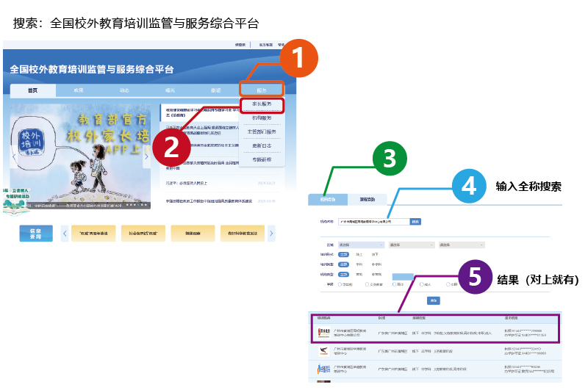Switch to the 首页 tab
This screenshot has height=390, width=588.
click(32, 90)
